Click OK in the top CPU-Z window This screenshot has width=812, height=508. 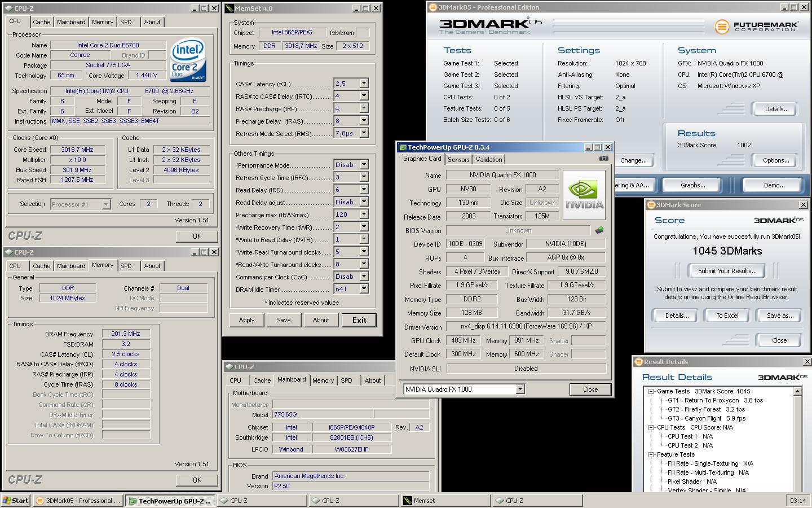click(197, 237)
